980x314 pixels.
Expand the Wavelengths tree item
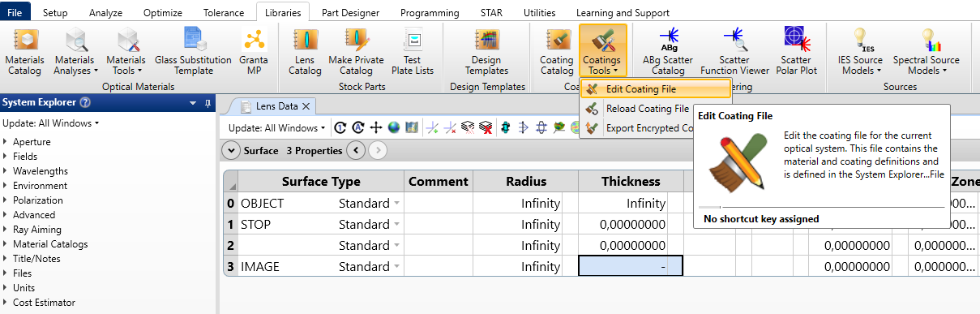pos(6,171)
